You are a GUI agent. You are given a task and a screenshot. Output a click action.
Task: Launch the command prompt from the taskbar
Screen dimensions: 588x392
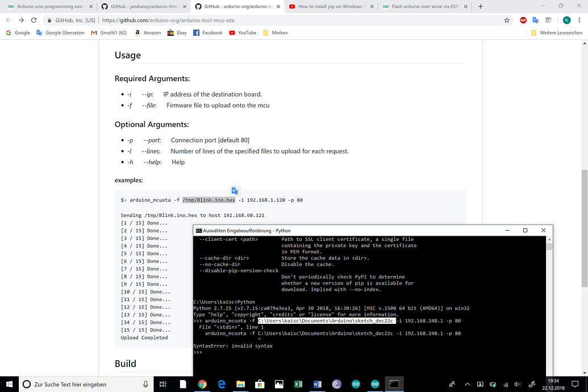coord(394,384)
